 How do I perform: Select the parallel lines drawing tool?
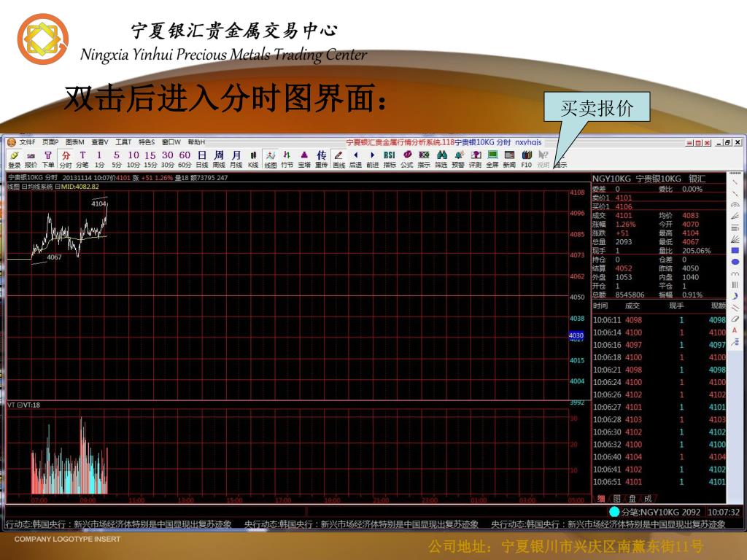(x=735, y=307)
